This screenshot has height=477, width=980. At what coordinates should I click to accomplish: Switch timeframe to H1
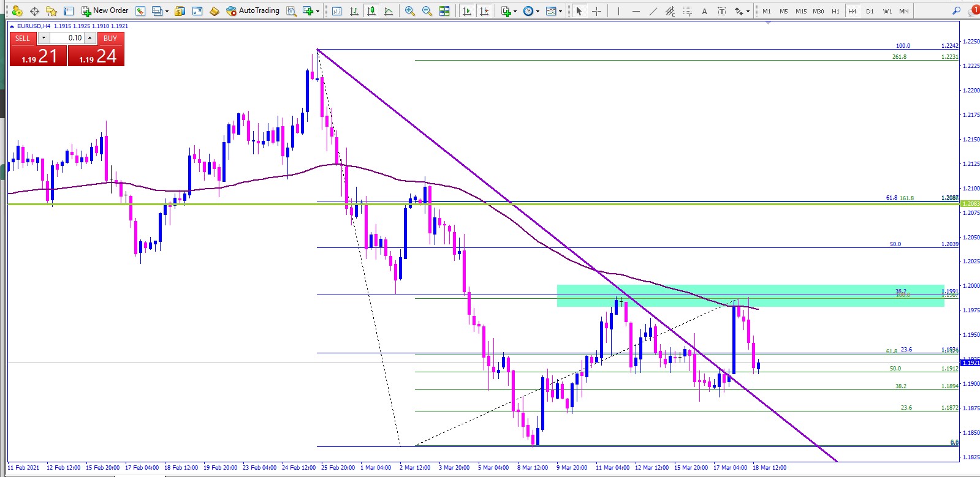pyautogui.click(x=835, y=11)
